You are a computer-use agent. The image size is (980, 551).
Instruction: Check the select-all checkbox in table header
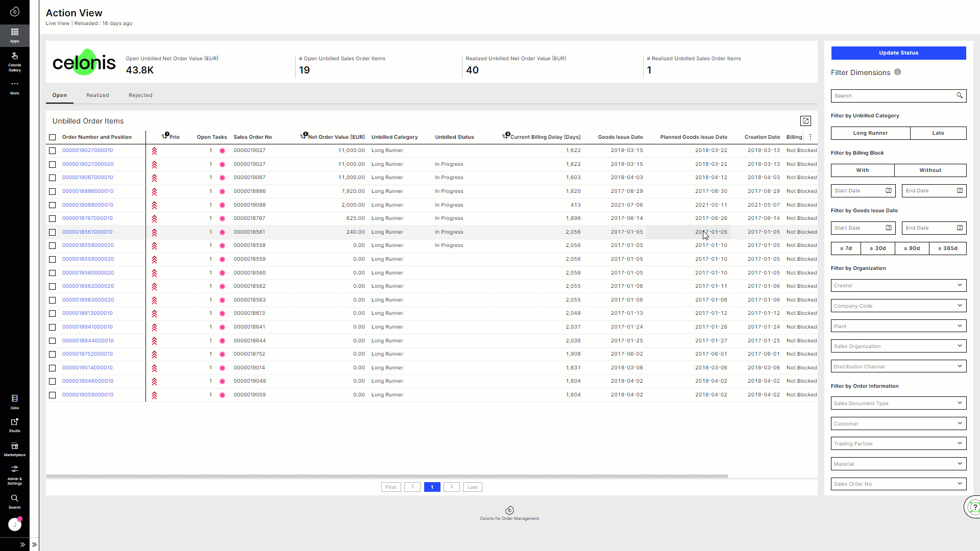53,137
